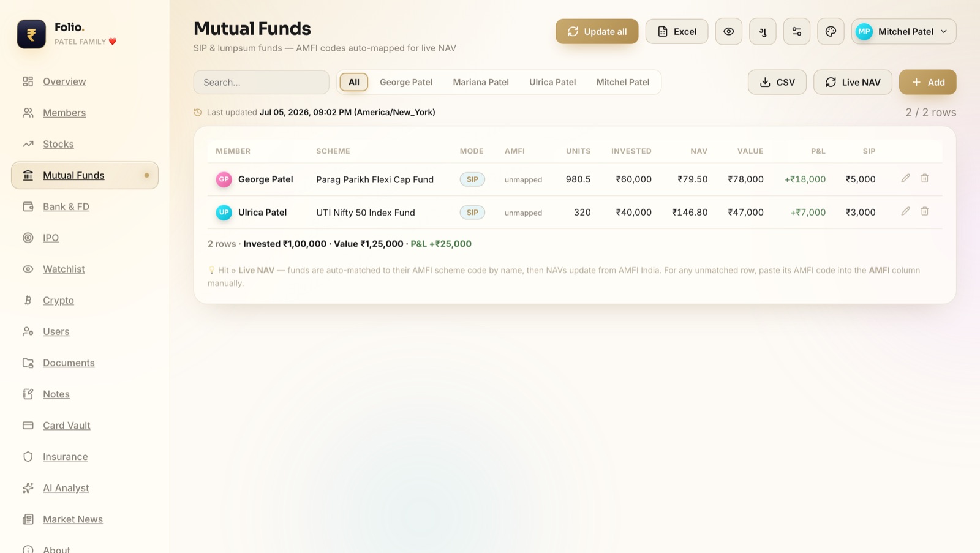
Task: Click the INVESTED column header
Action: click(631, 151)
